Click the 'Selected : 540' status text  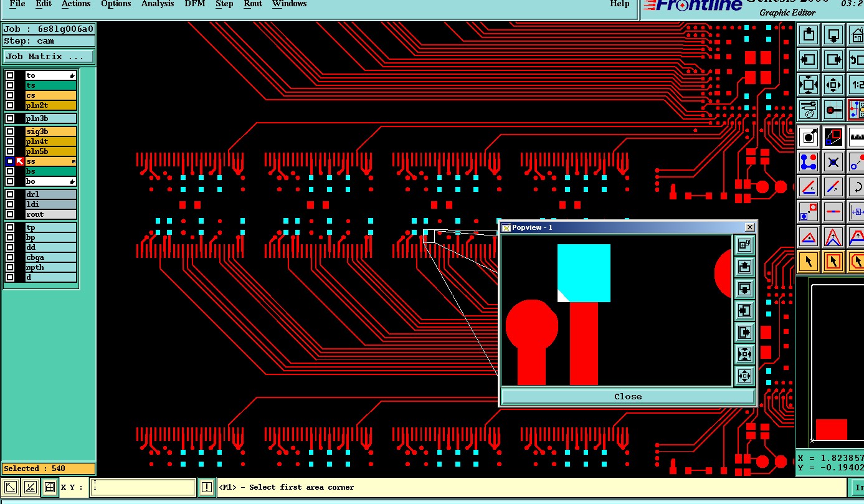[34, 468]
